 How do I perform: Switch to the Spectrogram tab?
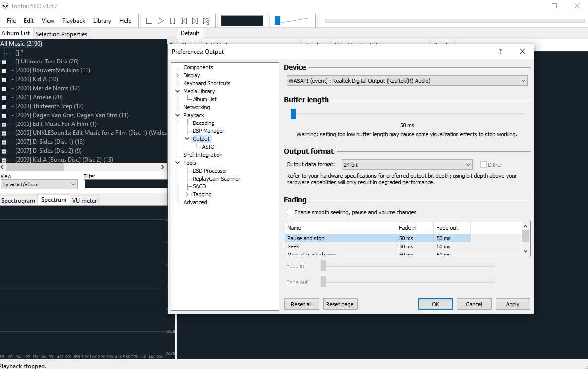18,201
